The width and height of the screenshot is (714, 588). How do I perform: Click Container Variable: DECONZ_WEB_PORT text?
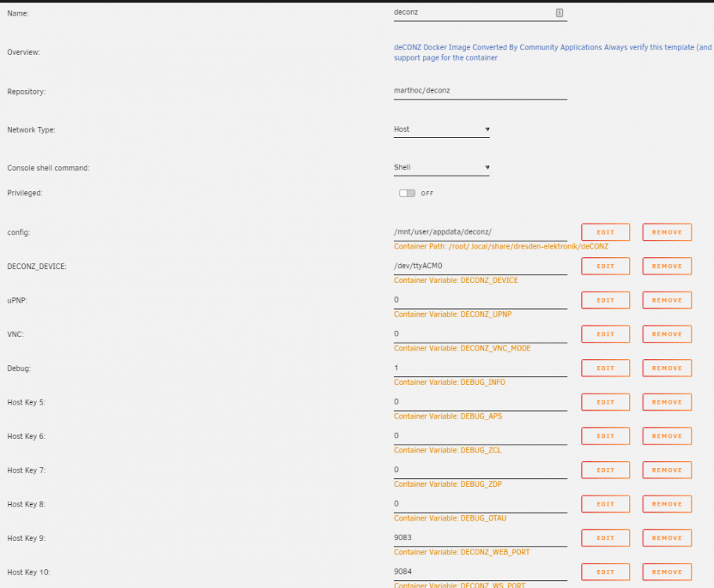point(461,552)
